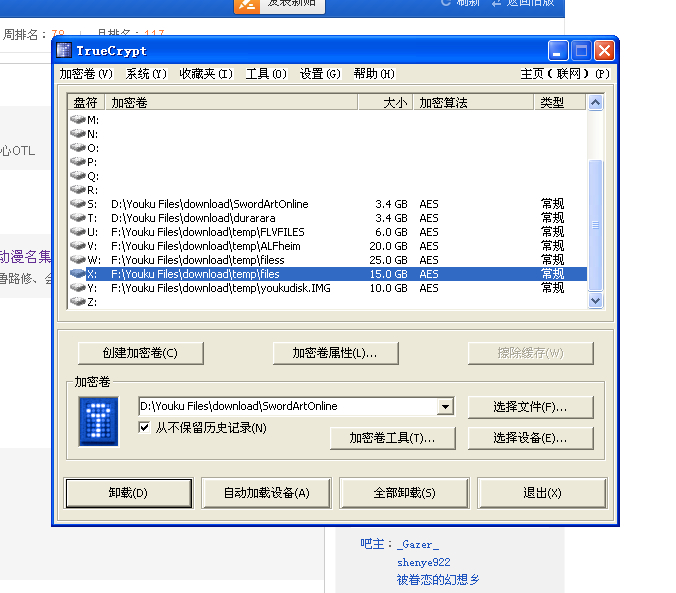676x593 pixels.
Task: Click the list scrollbar down arrow
Action: coord(595,300)
